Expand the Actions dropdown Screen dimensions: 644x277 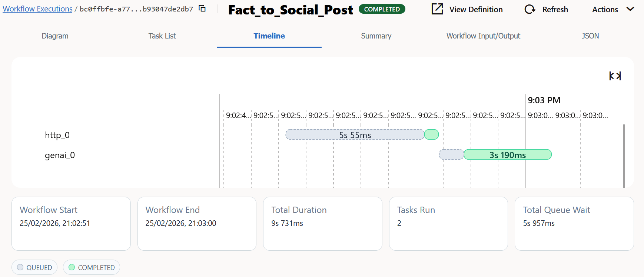(x=613, y=9)
